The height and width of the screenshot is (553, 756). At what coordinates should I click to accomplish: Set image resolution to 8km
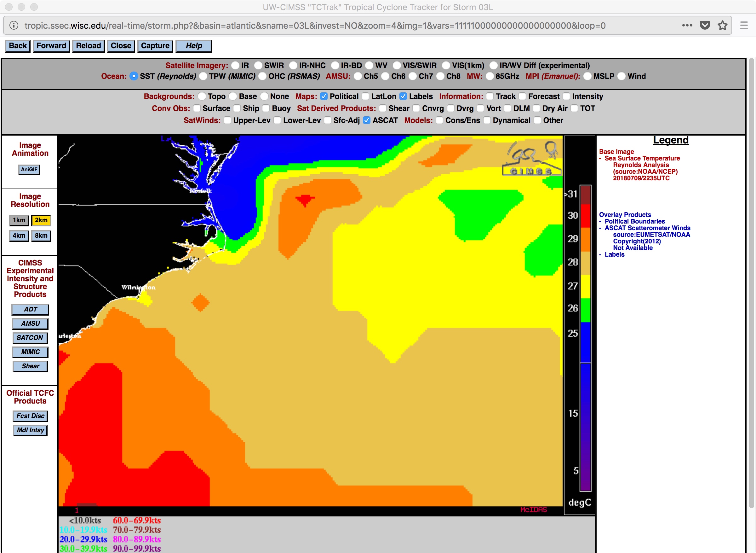click(x=41, y=236)
